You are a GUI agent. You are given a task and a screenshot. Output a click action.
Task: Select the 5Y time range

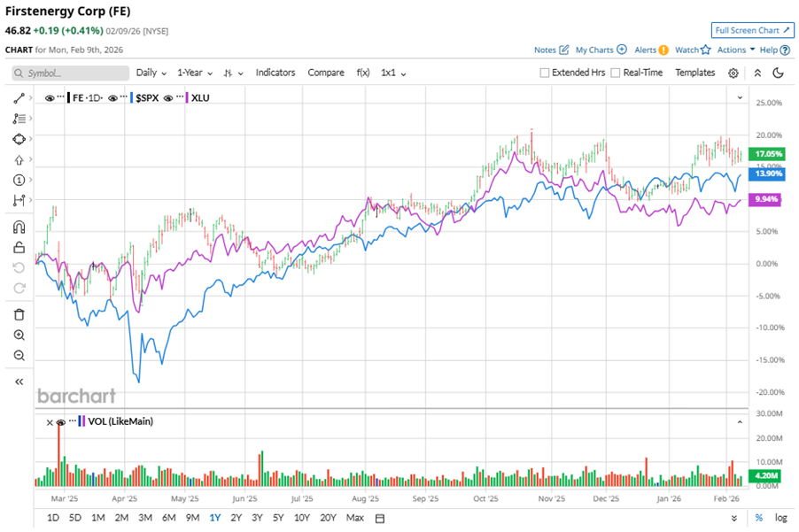pos(278,518)
